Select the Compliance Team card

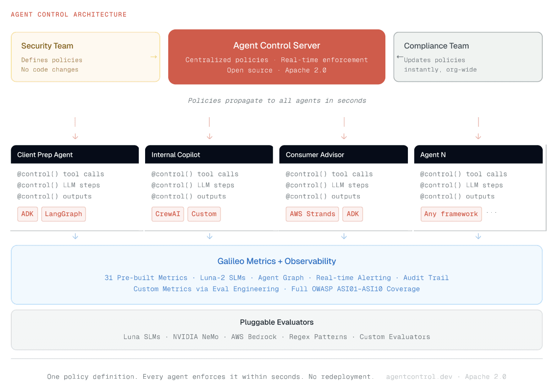point(468,57)
